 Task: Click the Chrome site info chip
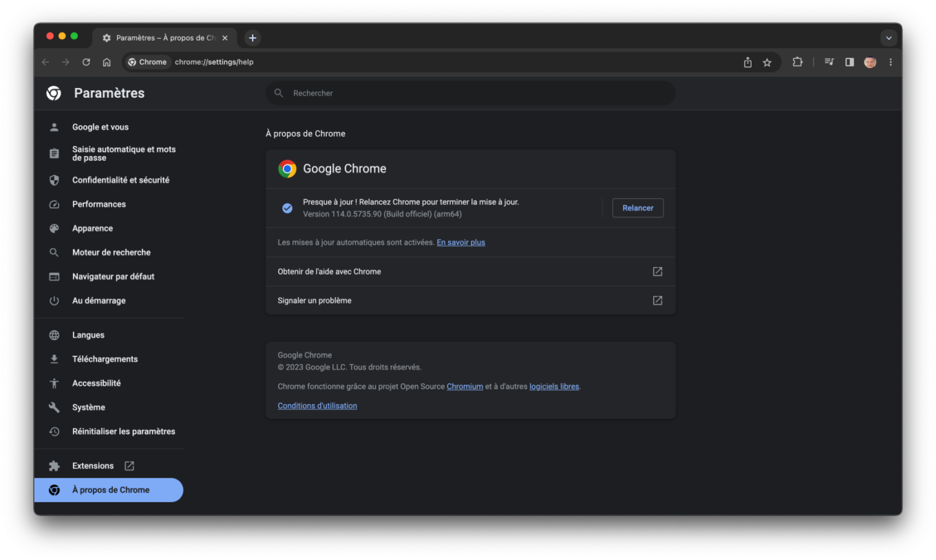147,62
